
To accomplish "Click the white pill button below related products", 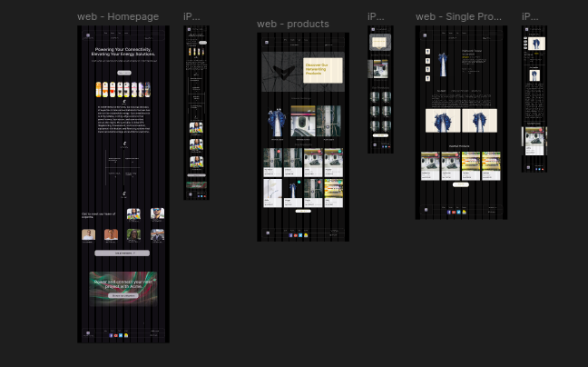I will tap(460, 184).
